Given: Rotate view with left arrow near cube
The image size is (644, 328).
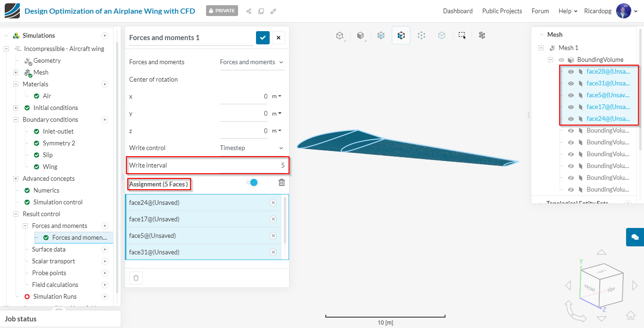Looking at the screenshot, I should [568, 286].
